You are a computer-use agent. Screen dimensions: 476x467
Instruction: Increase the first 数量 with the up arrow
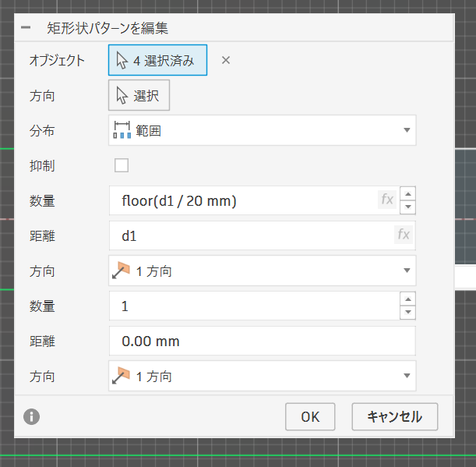coord(407,194)
